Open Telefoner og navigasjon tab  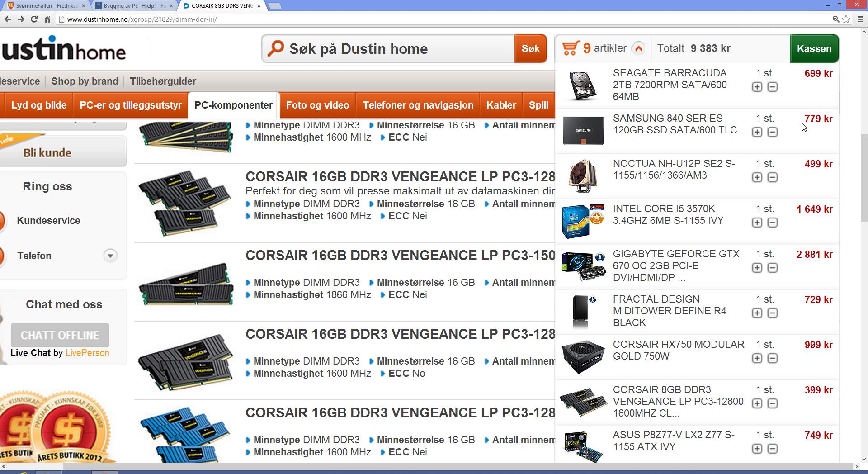(x=418, y=105)
